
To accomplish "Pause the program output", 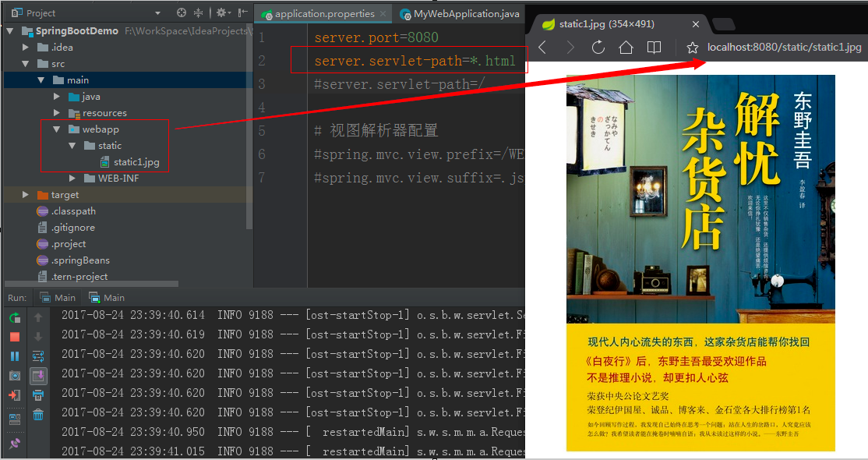I will (x=15, y=356).
